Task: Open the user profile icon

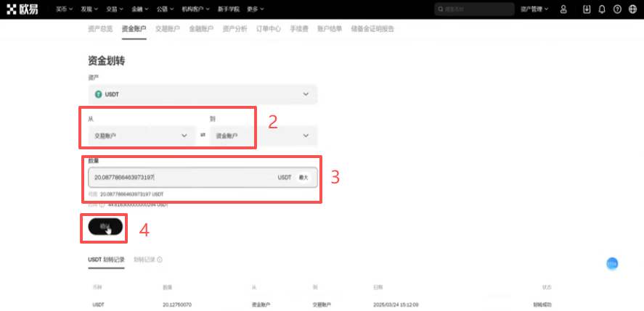Action: [563, 9]
